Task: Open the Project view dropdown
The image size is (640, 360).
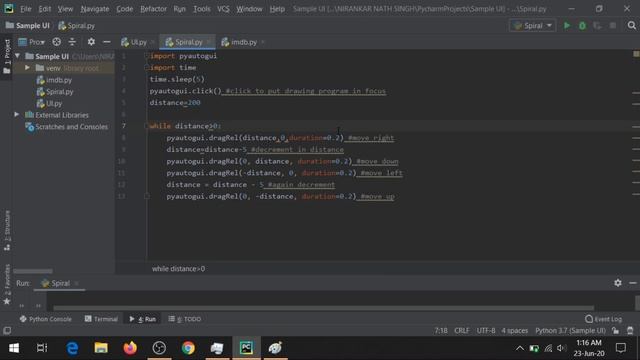Action: [32, 42]
